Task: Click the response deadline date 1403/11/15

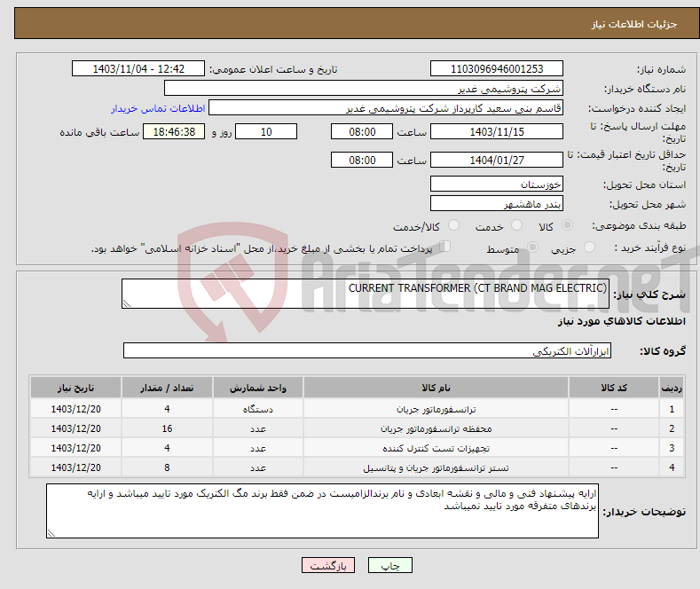Action: coord(497,131)
